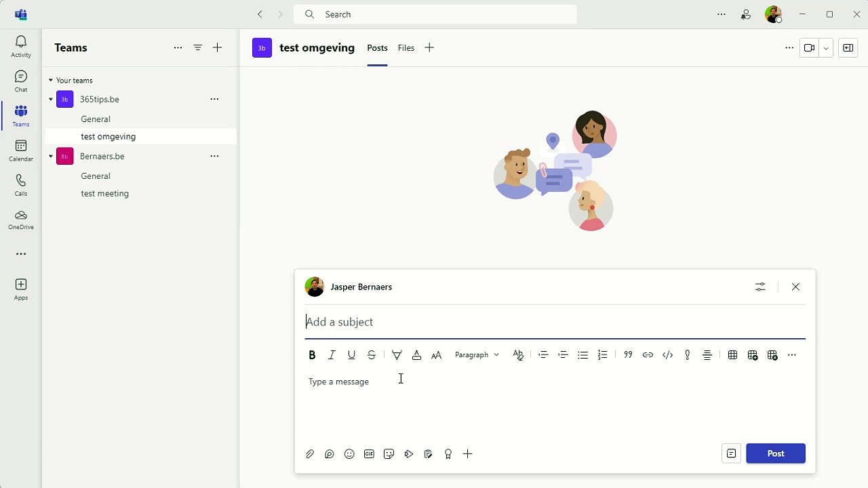Click the 'Add a subject' field
The width and height of the screenshot is (868, 488).
[x=555, y=322]
